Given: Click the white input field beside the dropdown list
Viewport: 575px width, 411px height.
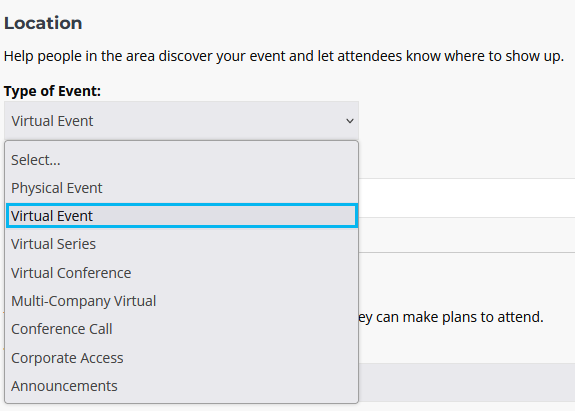Looking at the screenshot, I should [x=466, y=198].
